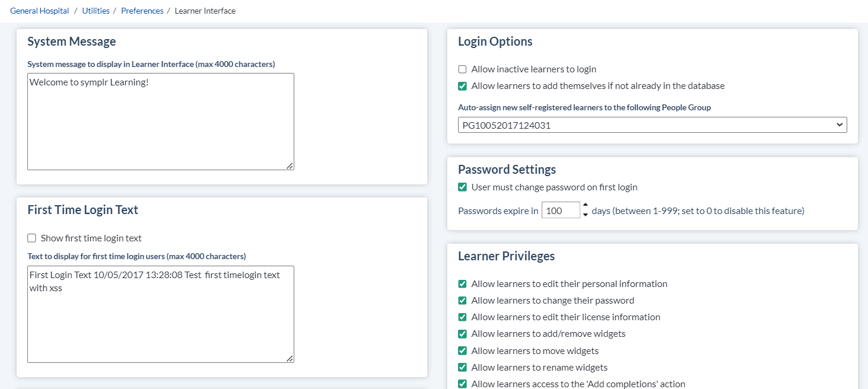
Task: Uncheck Allow learners to edit license information
Action: pos(463,317)
